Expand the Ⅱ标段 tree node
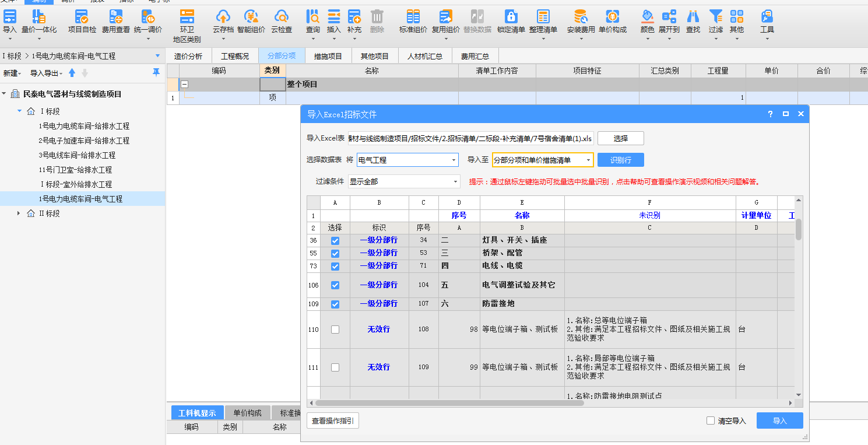868x445 pixels. (20, 213)
